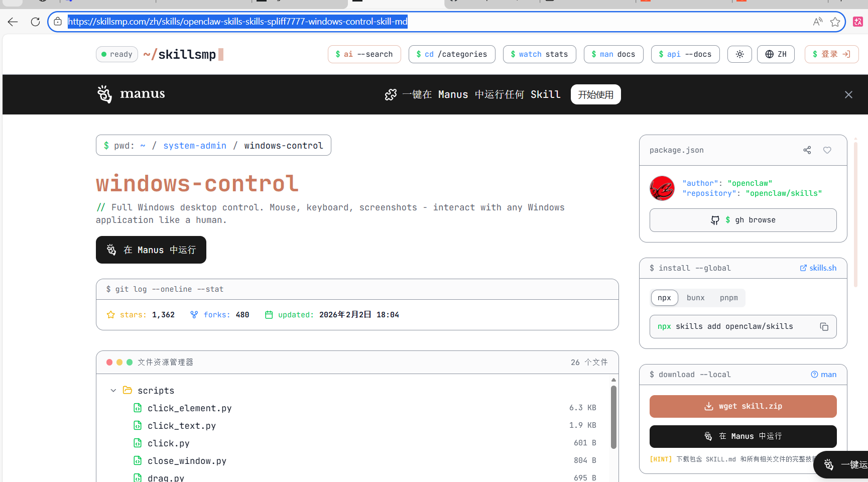Open system-admin breadcrumb link

click(x=195, y=146)
